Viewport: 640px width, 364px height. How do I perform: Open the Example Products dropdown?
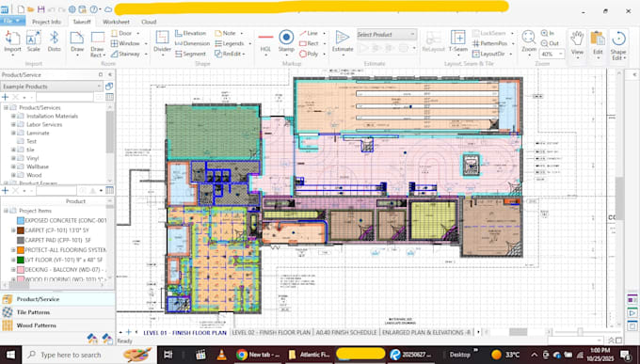point(52,87)
